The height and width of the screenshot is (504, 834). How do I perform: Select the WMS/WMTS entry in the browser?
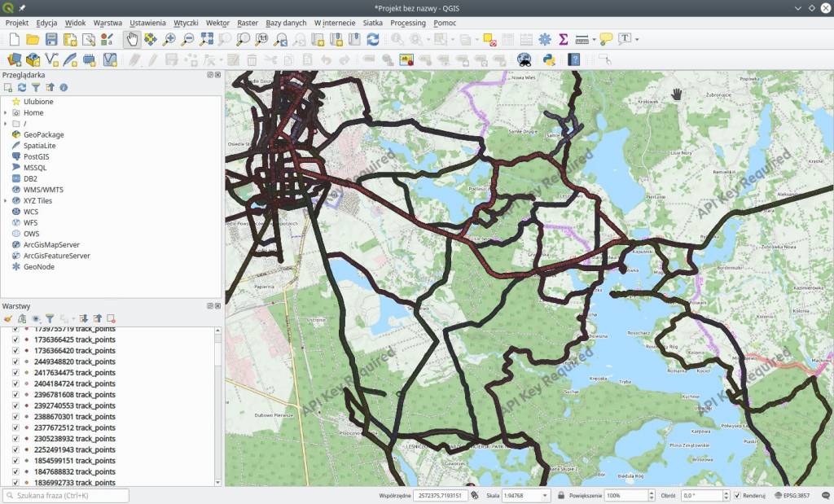tap(43, 190)
